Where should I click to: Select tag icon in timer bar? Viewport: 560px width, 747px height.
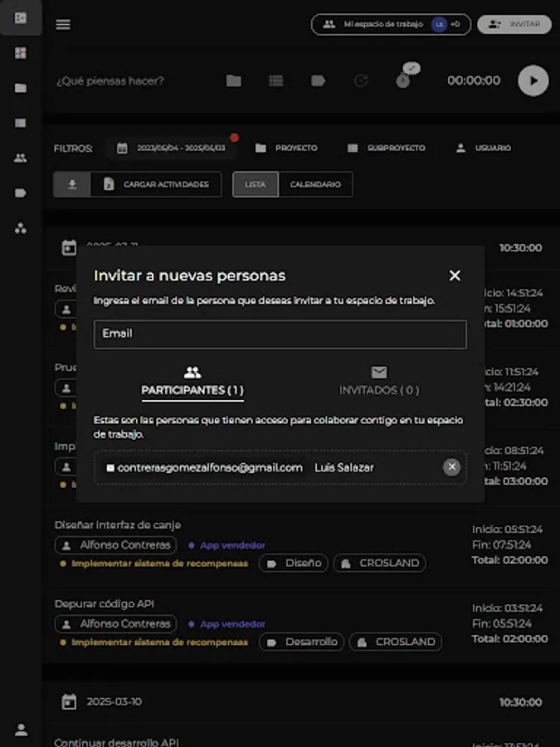(318, 81)
